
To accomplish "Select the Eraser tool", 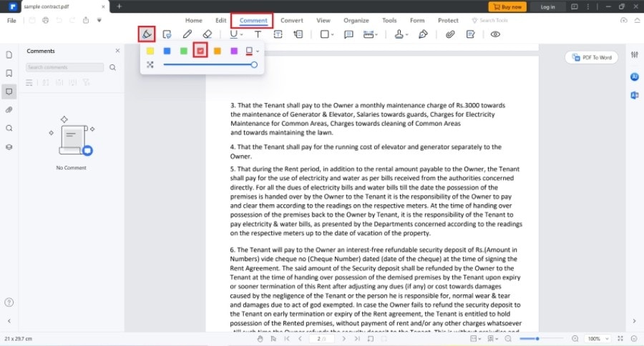I will point(208,34).
